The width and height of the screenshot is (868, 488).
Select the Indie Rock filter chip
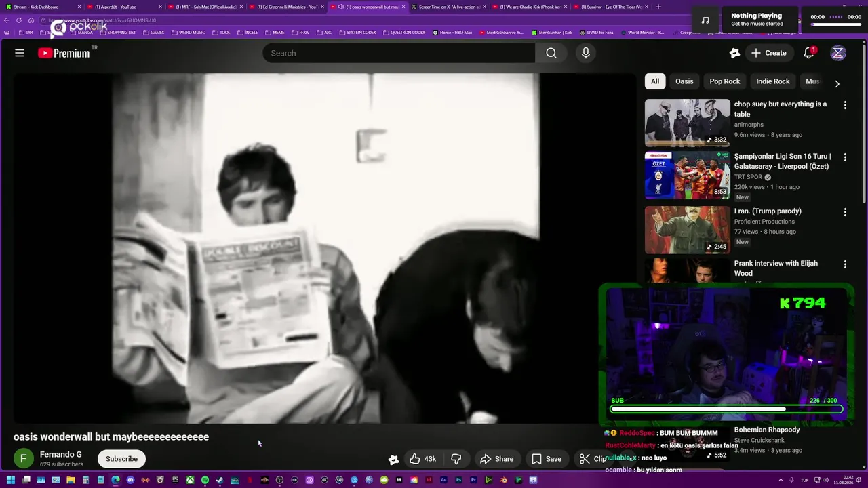773,81
